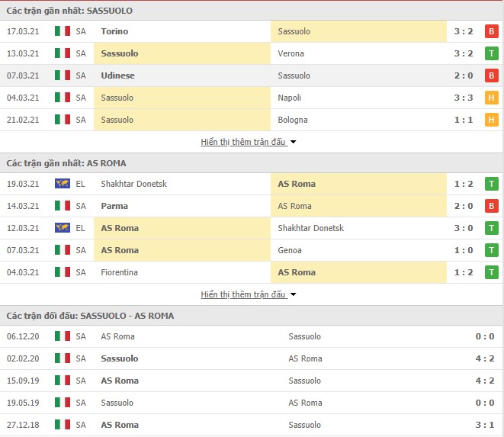Click the Italy flag on 06.12.20 row
This screenshot has height=437, width=504.
click(x=63, y=336)
